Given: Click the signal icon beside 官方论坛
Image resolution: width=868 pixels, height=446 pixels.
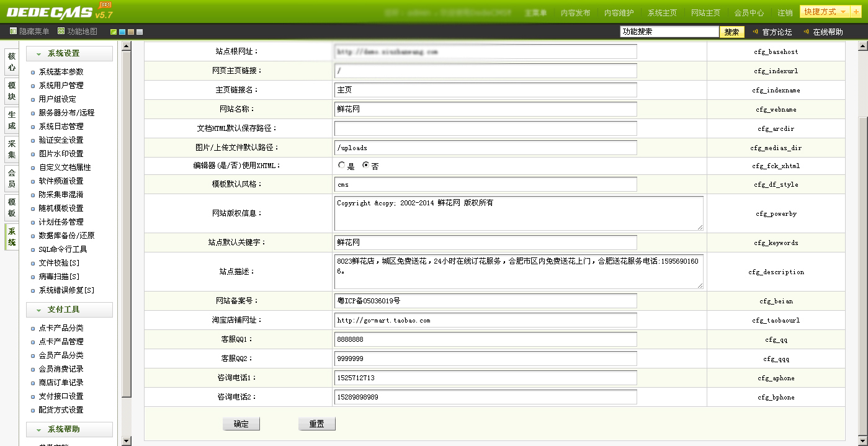Looking at the screenshot, I should (x=755, y=32).
